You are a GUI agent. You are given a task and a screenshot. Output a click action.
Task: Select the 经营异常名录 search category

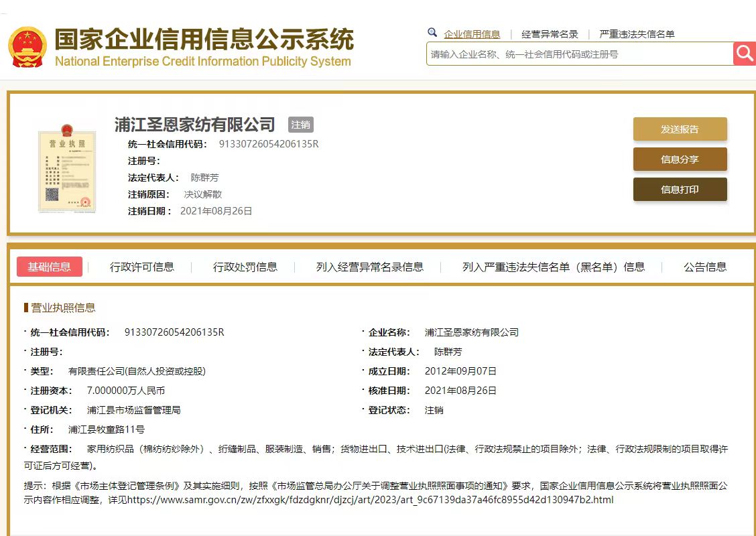click(x=550, y=34)
